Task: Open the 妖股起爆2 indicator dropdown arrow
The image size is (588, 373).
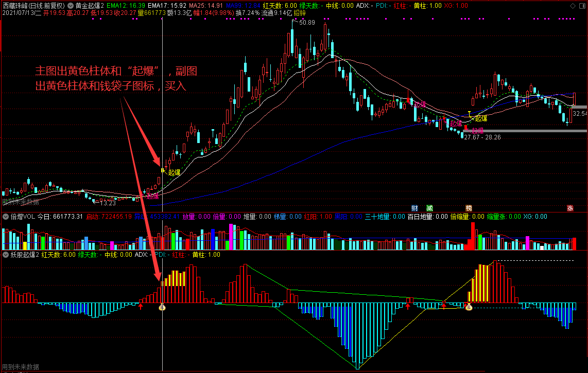Action: click(6, 255)
